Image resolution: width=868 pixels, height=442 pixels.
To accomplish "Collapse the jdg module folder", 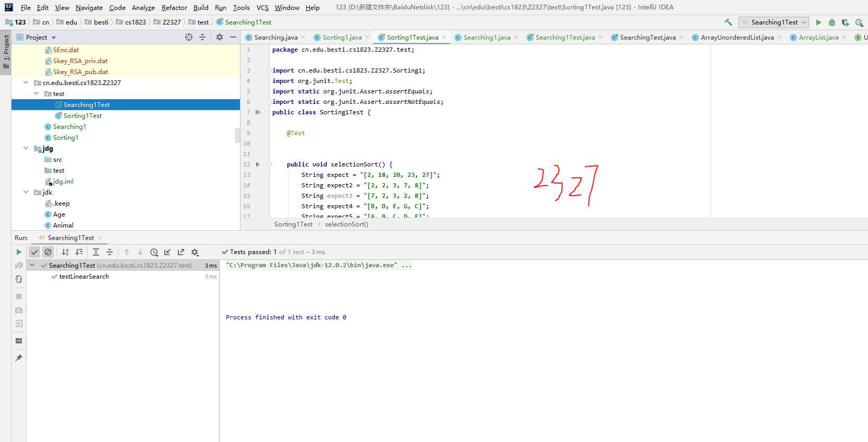I will (26, 149).
